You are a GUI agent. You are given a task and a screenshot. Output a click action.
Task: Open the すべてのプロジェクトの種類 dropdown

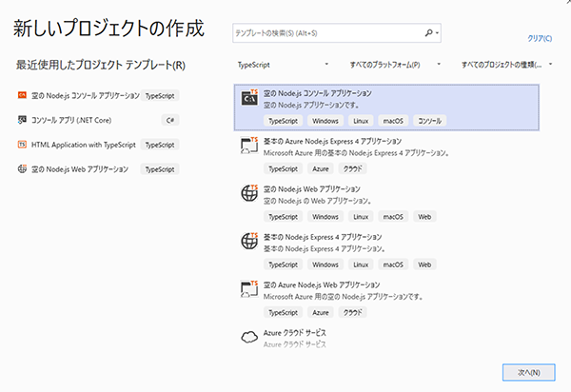tap(507, 65)
